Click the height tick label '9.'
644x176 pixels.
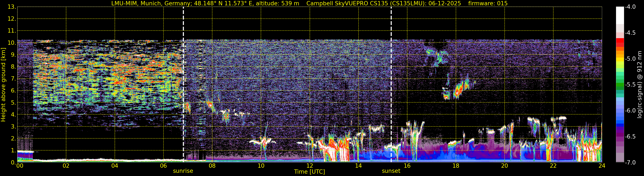(13, 55)
